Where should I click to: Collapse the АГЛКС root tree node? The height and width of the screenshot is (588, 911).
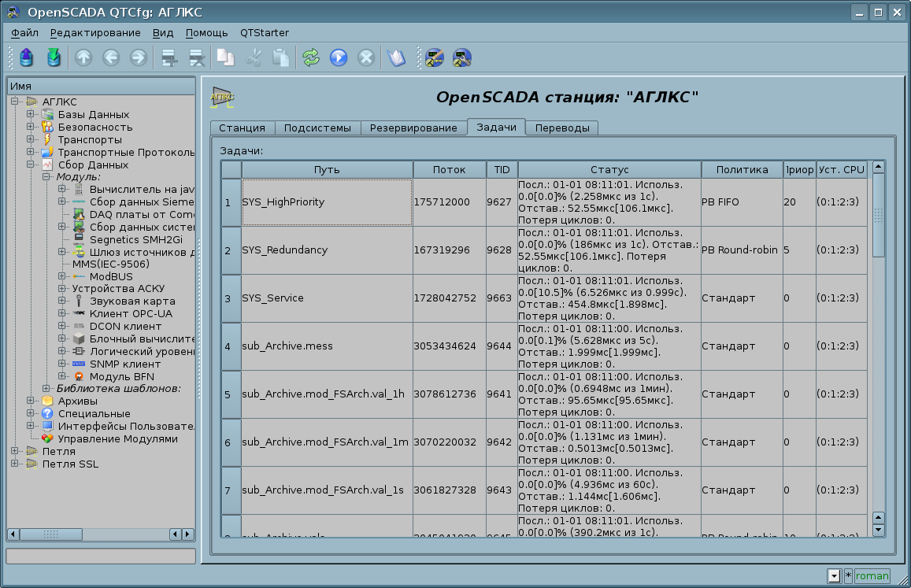(x=14, y=102)
